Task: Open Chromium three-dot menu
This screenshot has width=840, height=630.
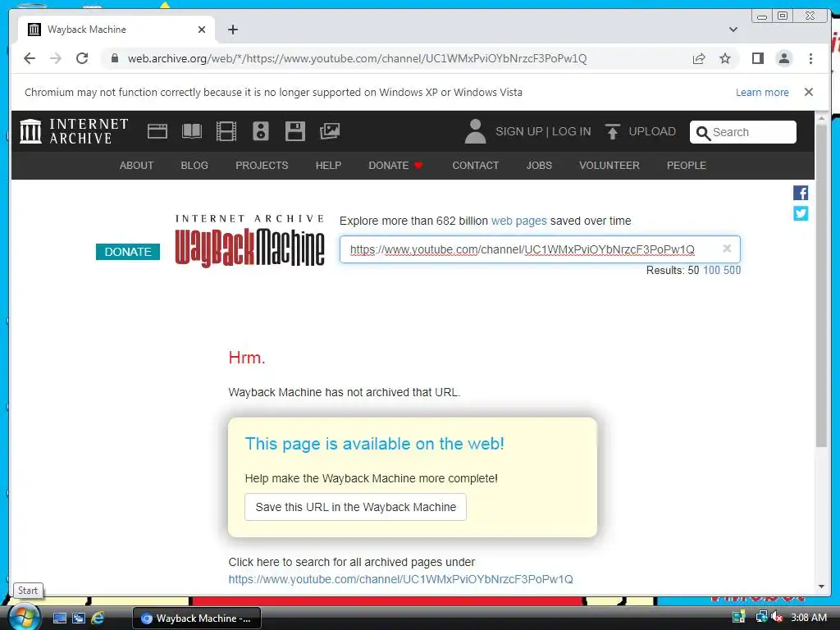Action: coord(810,58)
